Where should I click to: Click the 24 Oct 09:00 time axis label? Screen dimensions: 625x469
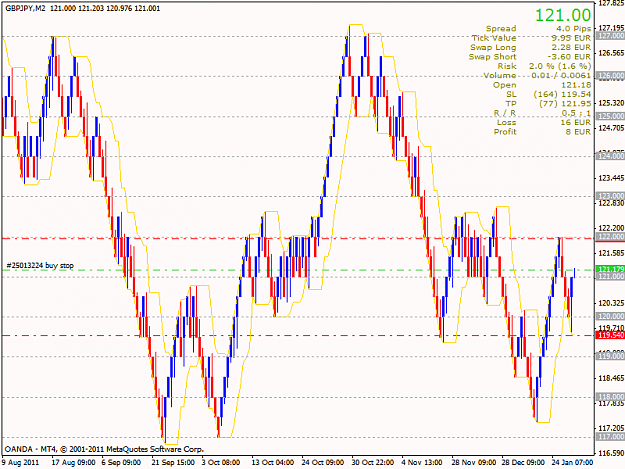323,462
